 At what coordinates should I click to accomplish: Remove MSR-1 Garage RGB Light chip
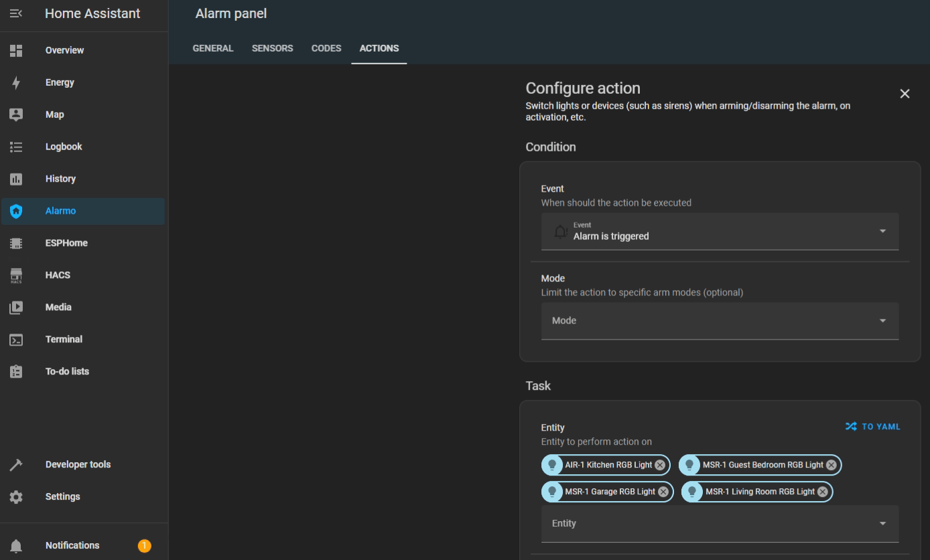pyautogui.click(x=663, y=492)
